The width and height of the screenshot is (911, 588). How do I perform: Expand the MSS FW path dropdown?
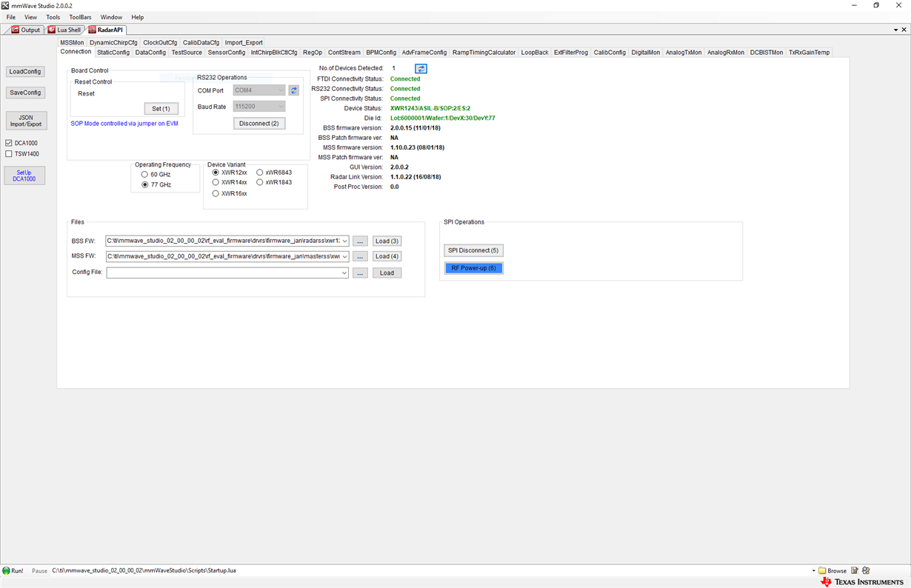pyautogui.click(x=344, y=256)
